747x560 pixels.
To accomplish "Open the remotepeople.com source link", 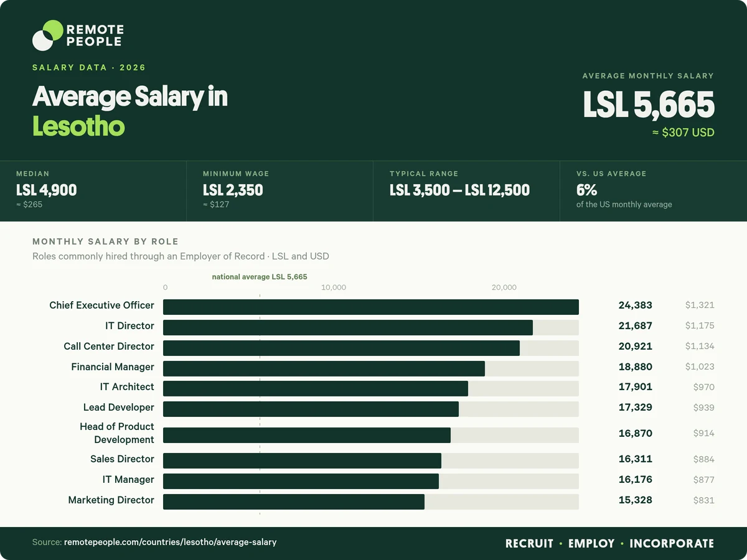I will 170,543.
